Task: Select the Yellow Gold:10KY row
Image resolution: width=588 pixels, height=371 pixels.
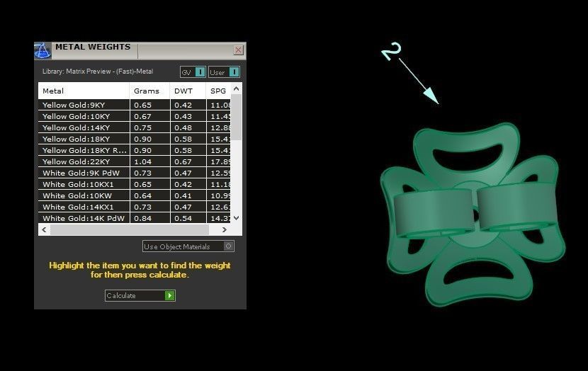Action: coord(135,116)
